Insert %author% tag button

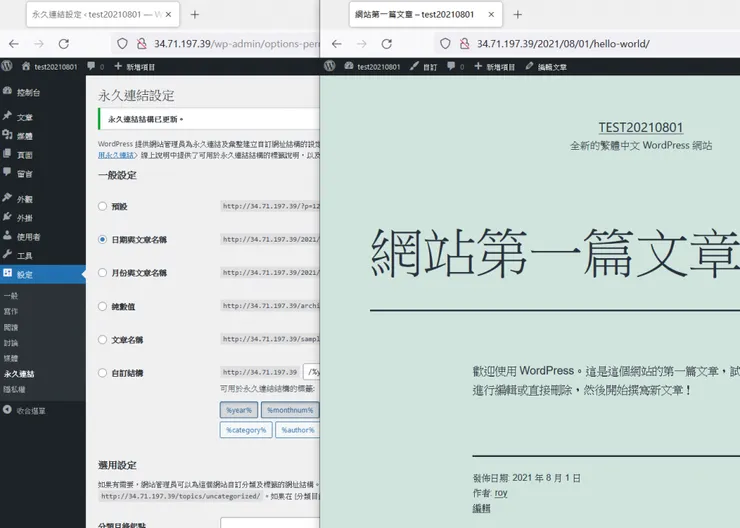[x=297, y=430]
